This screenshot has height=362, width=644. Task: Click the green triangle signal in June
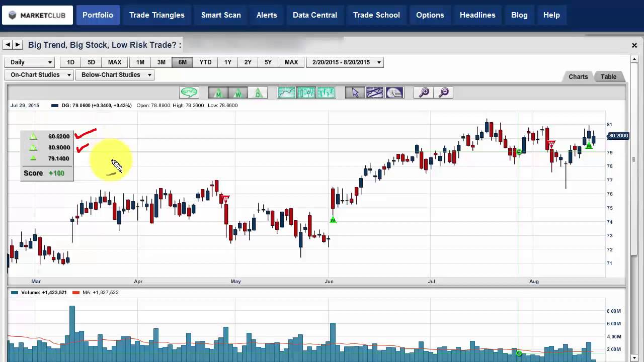click(333, 220)
